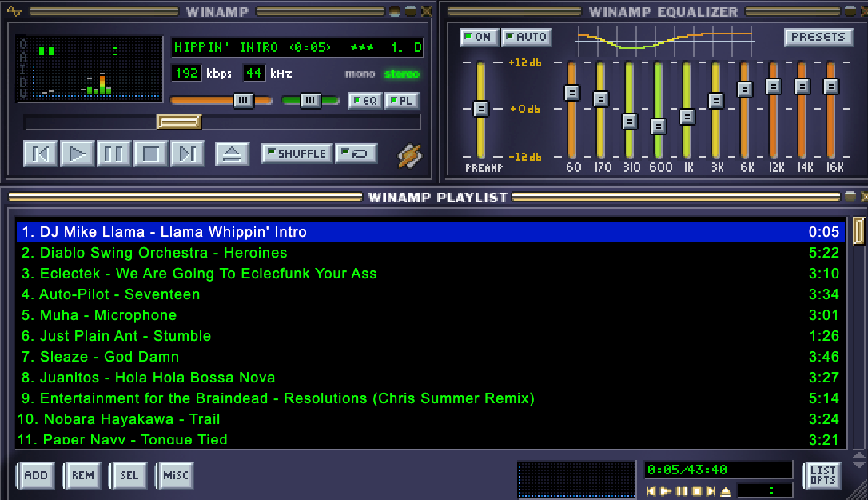Screen dimensions: 868x500
Task: Open the LIST OPTS menu
Action: pos(823,475)
